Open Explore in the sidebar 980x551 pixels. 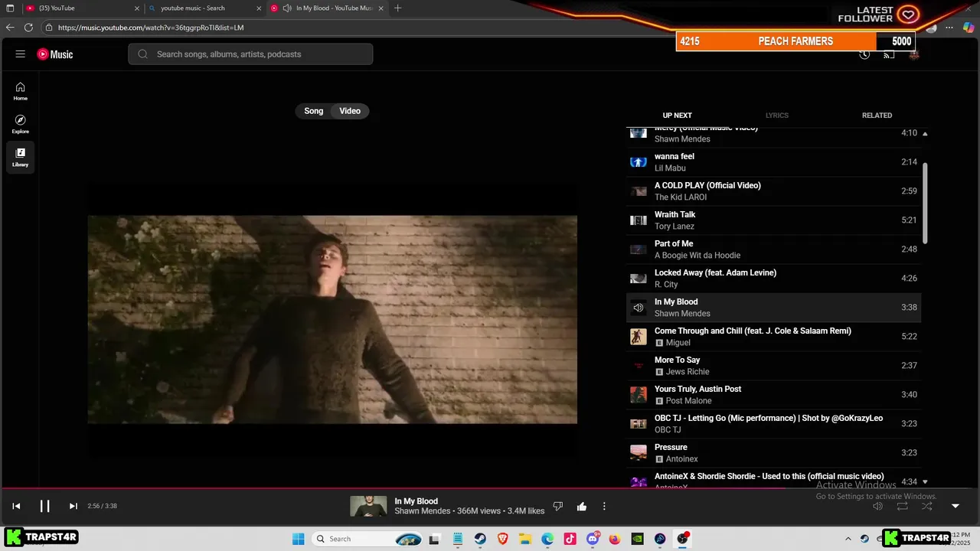tap(21, 124)
